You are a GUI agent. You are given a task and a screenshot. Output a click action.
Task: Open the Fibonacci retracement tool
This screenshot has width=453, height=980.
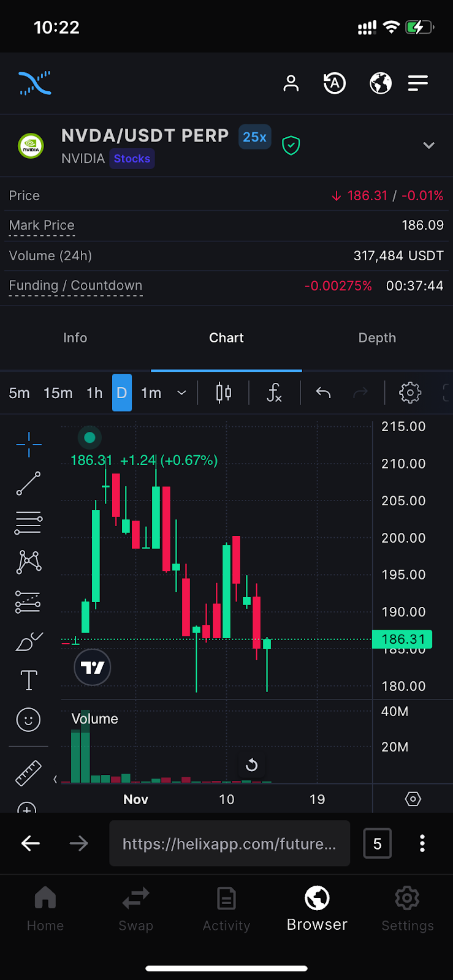click(29, 522)
